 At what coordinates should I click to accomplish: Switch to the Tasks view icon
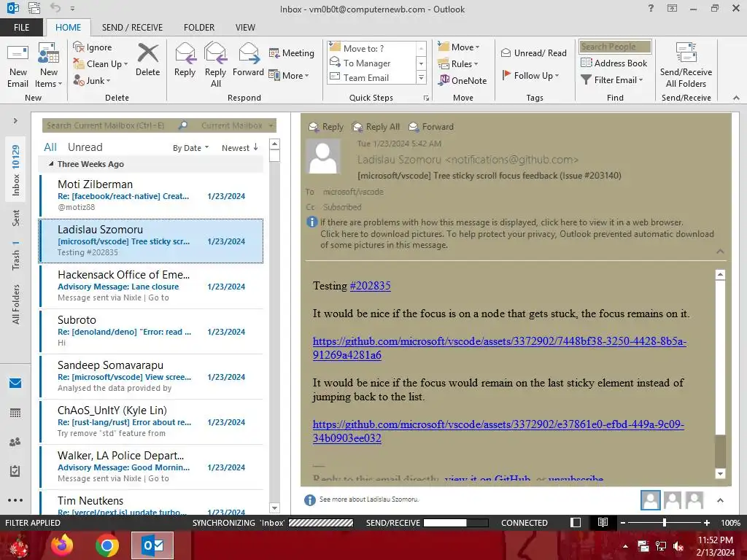pos(15,471)
